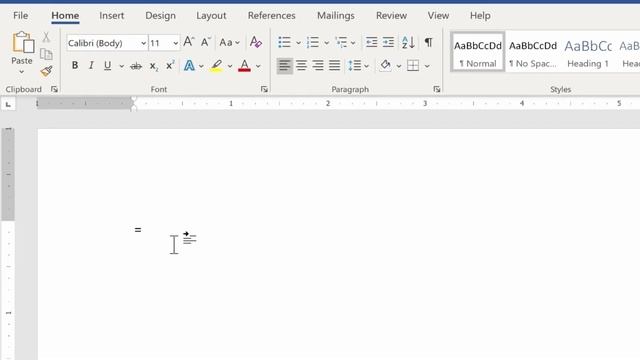Viewport: 640px width, 360px height.
Task: Center align the paragraph
Action: 301,65
